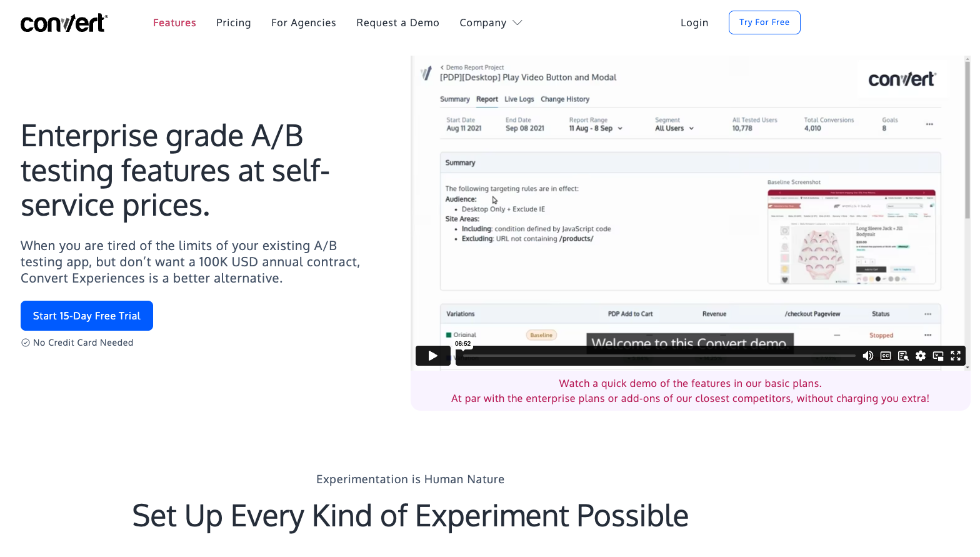Image resolution: width=980 pixels, height=557 pixels.
Task: Open the video player settings gear
Action: (920, 355)
